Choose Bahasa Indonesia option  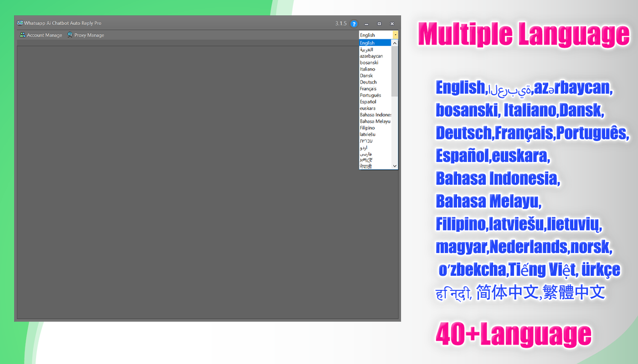375,115
